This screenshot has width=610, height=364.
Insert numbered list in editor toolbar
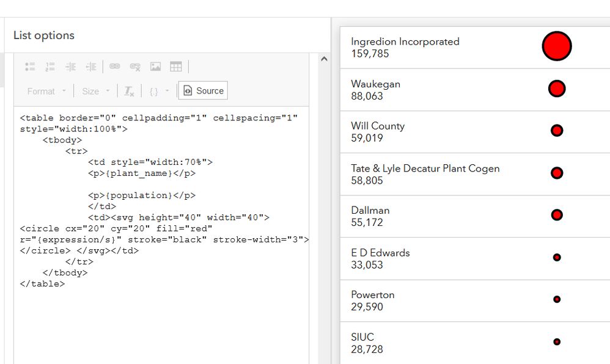click(50, 67)
